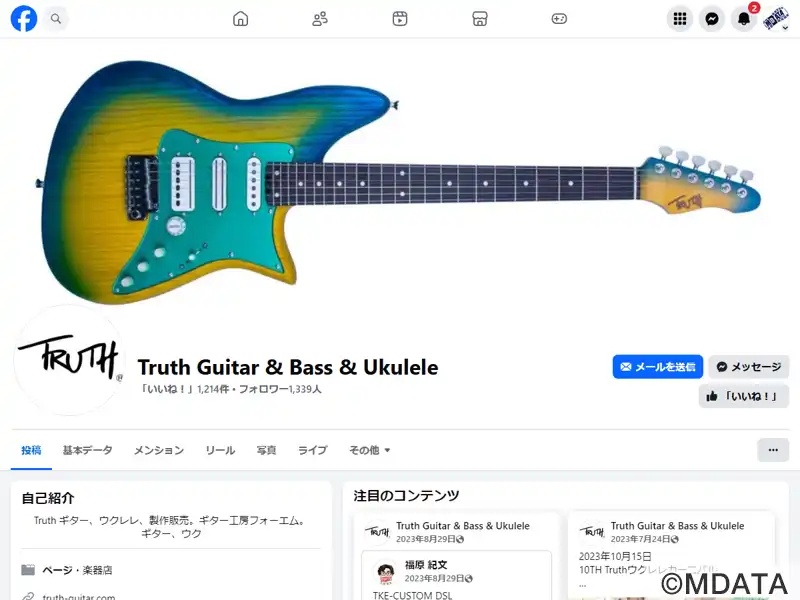The width and height of the screenshot is (800, 600).
Task: Click the メッセージ button
Action: point(748,367)
